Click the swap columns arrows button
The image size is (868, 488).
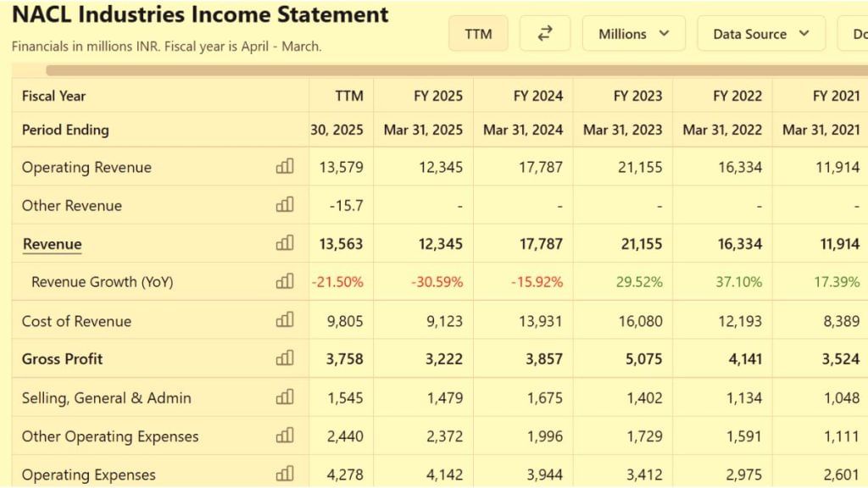545,34
